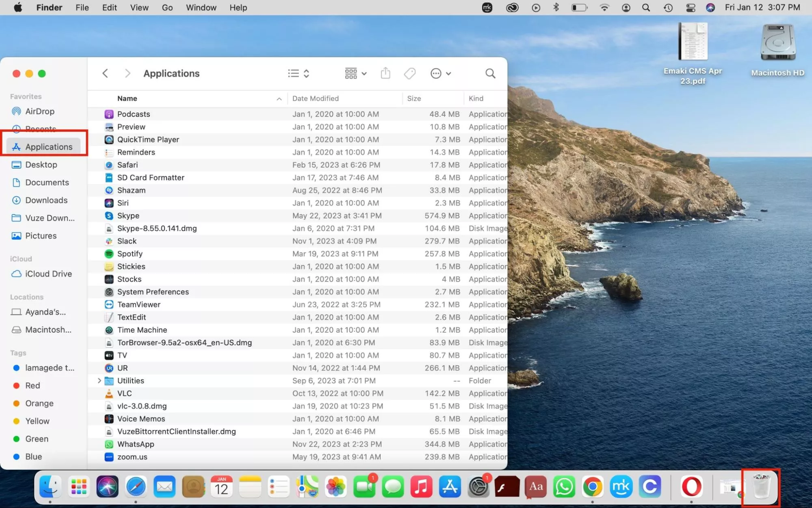Open Trash in the Dock
Screen dimensions: 812x508
(761, 486)
